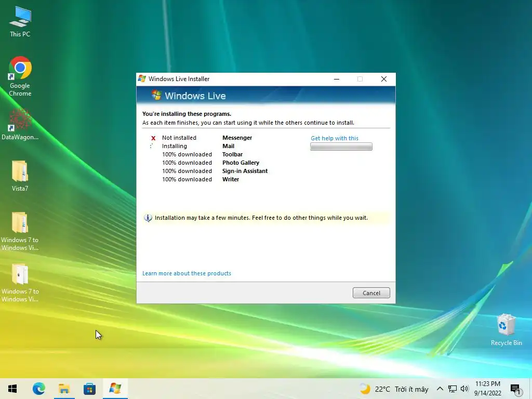Select Windows Live Installer taskbar button

pyautogui.click(x=115, y=389)
